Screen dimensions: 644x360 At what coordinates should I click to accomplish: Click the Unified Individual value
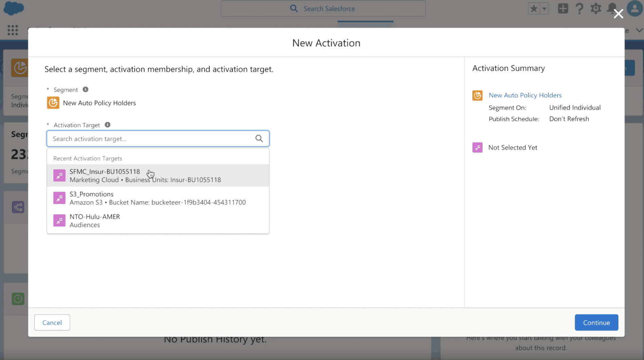tap(575, 107)
